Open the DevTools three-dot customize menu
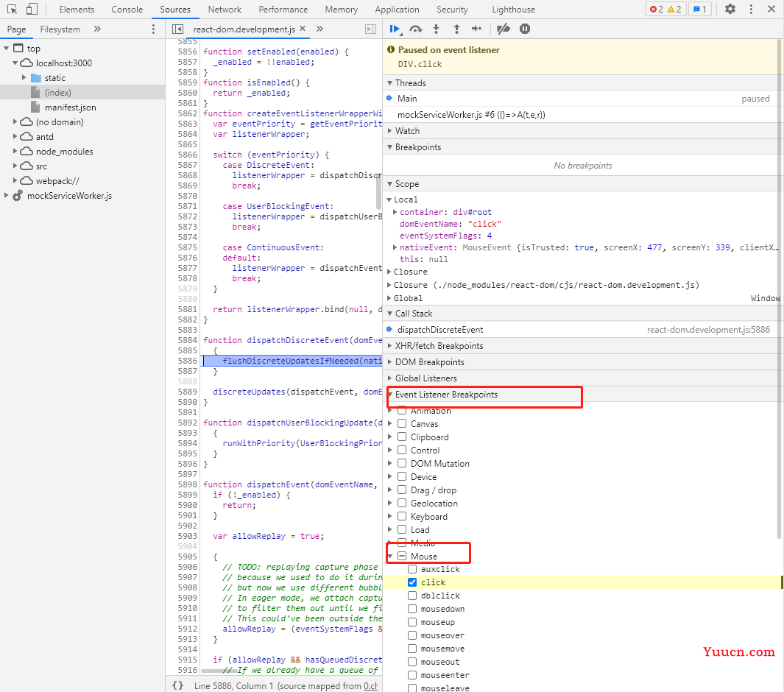Viewport: 784px width, 692px height. tap(751, 9)
